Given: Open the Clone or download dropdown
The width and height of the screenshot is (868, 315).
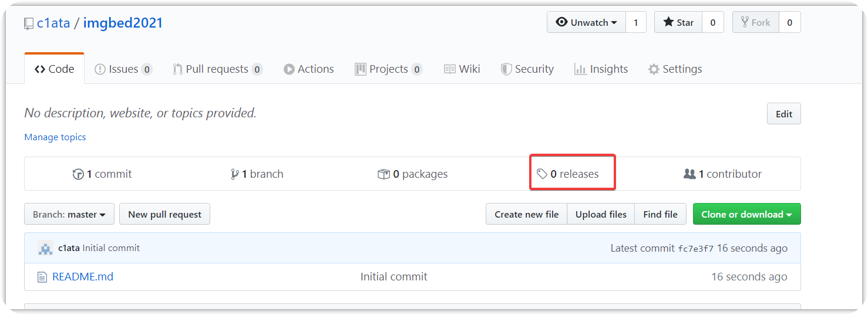Looking at the screenshot, I should click(746, 214).
